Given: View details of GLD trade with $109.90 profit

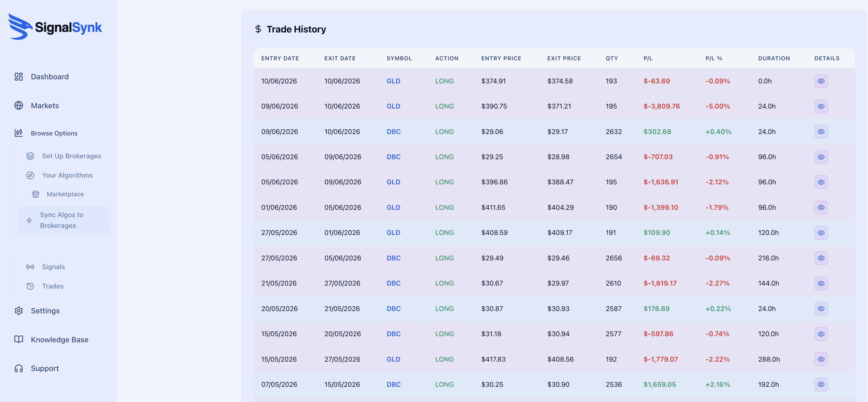Looking at the screenshot, I should (821, 233).
